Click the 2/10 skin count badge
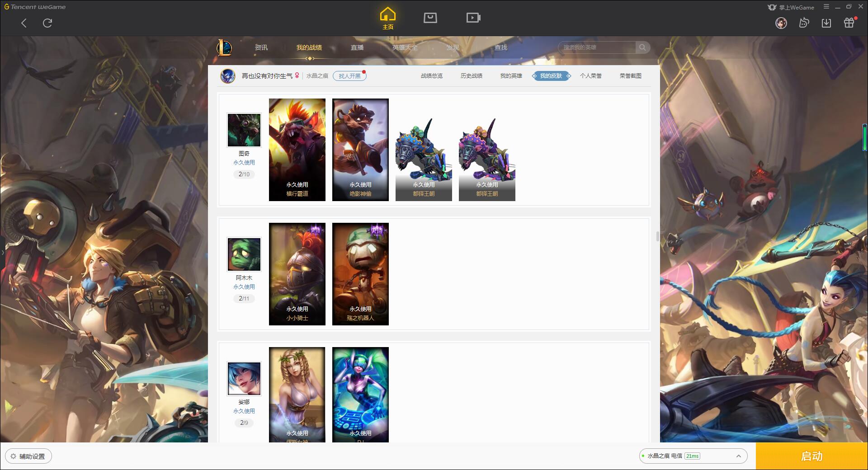The width and height of the screenshot is (868, 470). tap(244, 174)
